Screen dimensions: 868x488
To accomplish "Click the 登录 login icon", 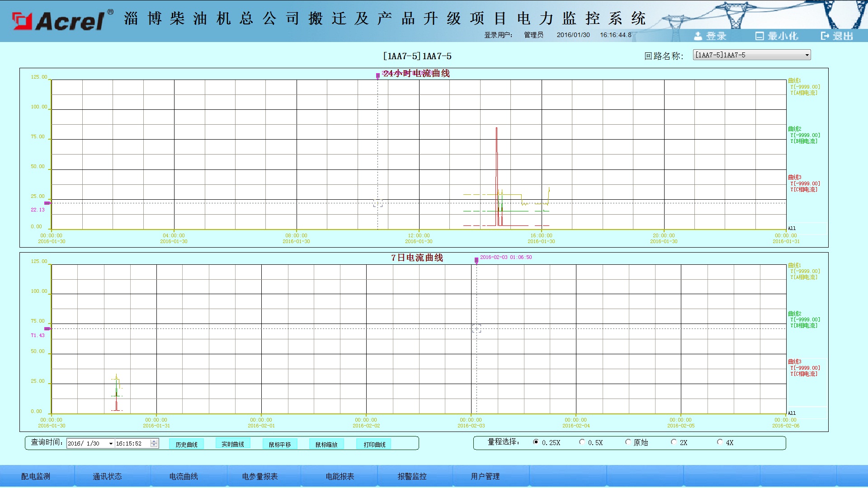I will click(x=698, y=36).
